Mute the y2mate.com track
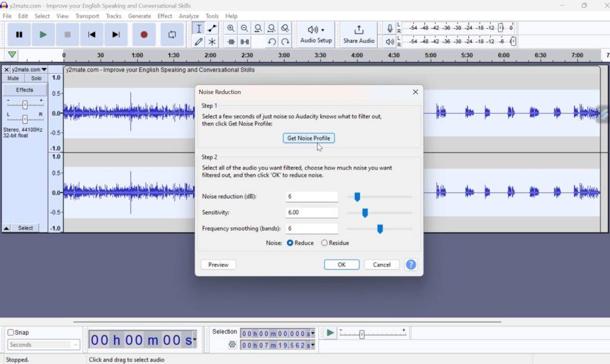Screen dimensions: 610x364 coord(13,77)
